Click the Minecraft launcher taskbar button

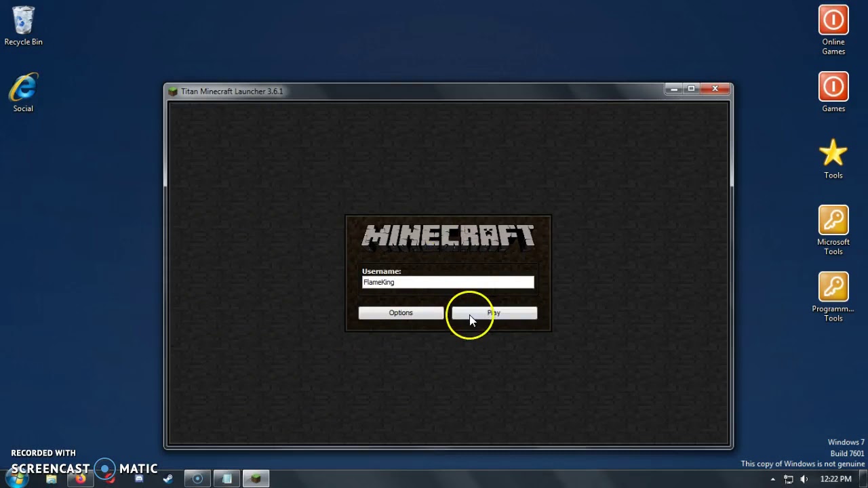pos(256,479)
